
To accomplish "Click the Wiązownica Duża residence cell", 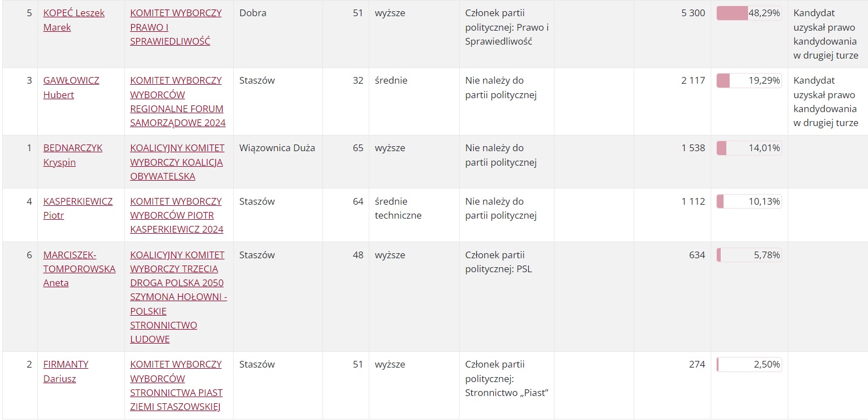I will tap(277, 148).
